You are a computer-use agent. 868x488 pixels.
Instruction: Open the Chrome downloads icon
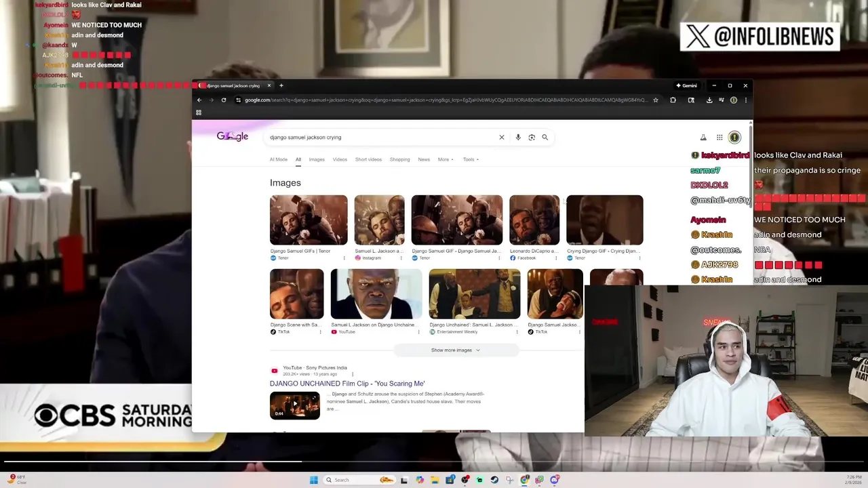click(x=709, y=100)
